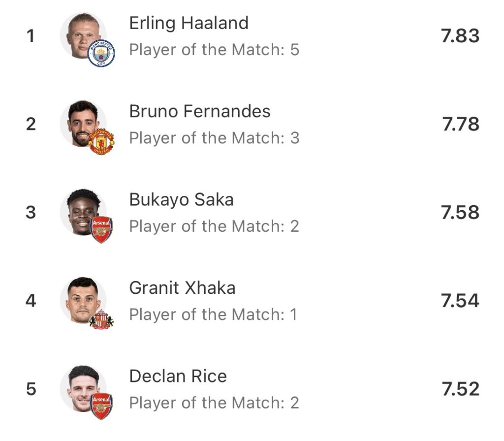504x441 pixels.
Task: Select the Erling Haaland name link
Action: coord(189,23)
